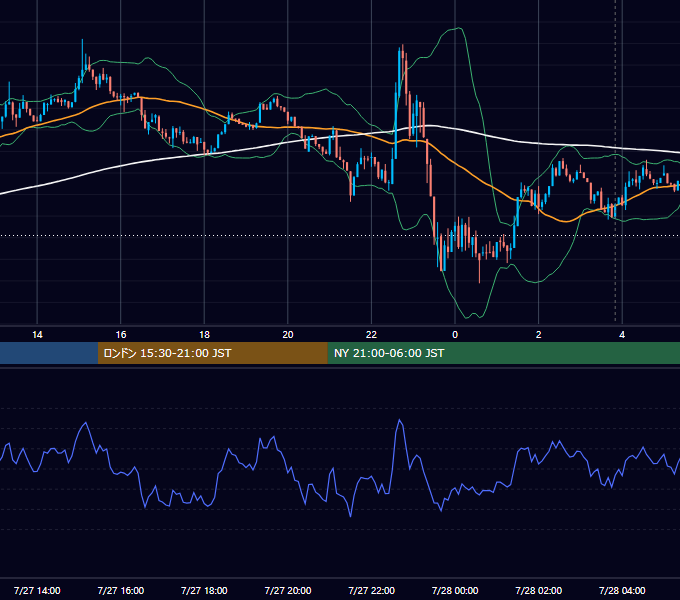Click the '2' hour label on the price chart axis
The width and height of the screenshot is (680, 600).
click(x=538, y=335)
